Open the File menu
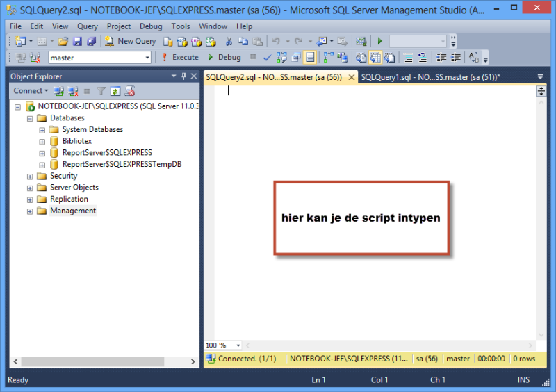Image resolution: width=556 pixels, height=392 pixels. click(x=15, y=26)
